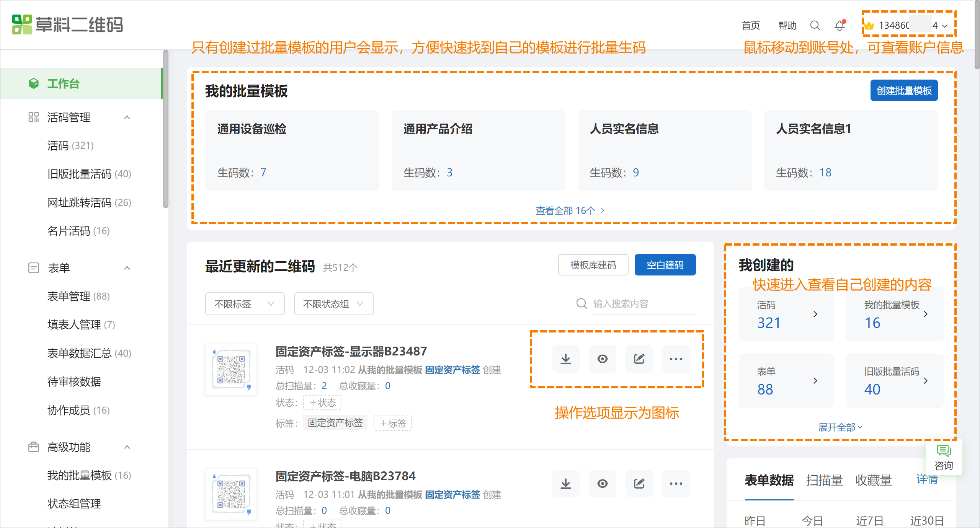This screenshot has height=528, width=980.
Task: Expand the account menu chevron
Action: click(x=945, y=26)
